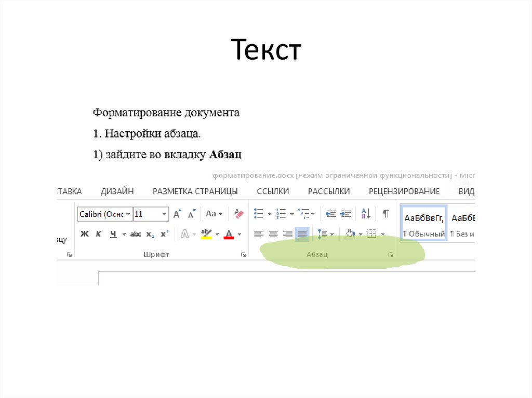532x398 pixels.
Task: Justify text alignment
Action: [x=302, y=234]
